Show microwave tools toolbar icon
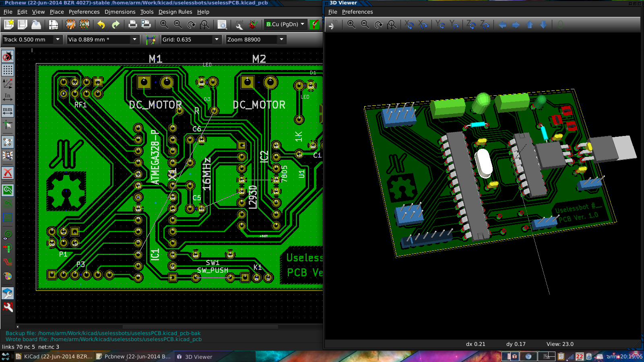The width and height of the screenshot is (644, 362). tap(8, 307)
